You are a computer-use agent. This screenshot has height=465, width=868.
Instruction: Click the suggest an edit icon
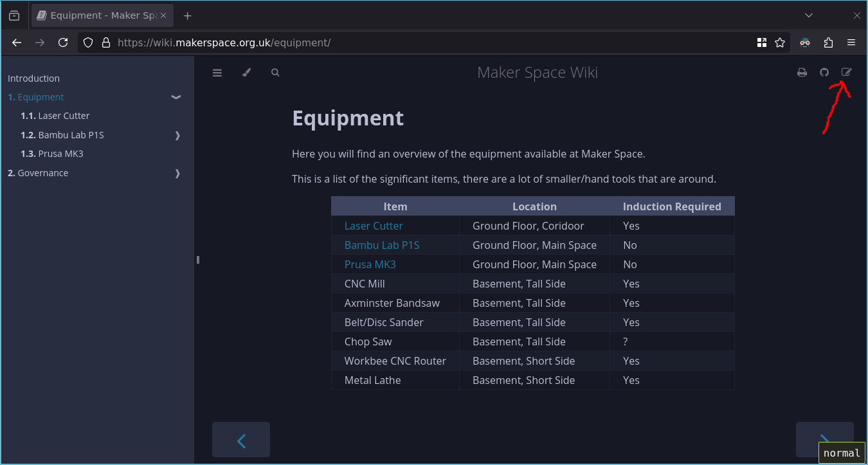tap(847, 73)
